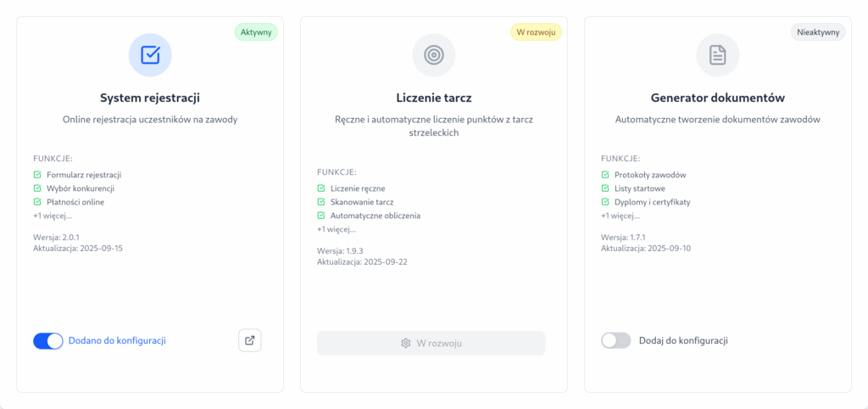The height and width of the screenshot is (409, 868).
Task: Click check icon beside Płatności online
Action: (37, 202)
